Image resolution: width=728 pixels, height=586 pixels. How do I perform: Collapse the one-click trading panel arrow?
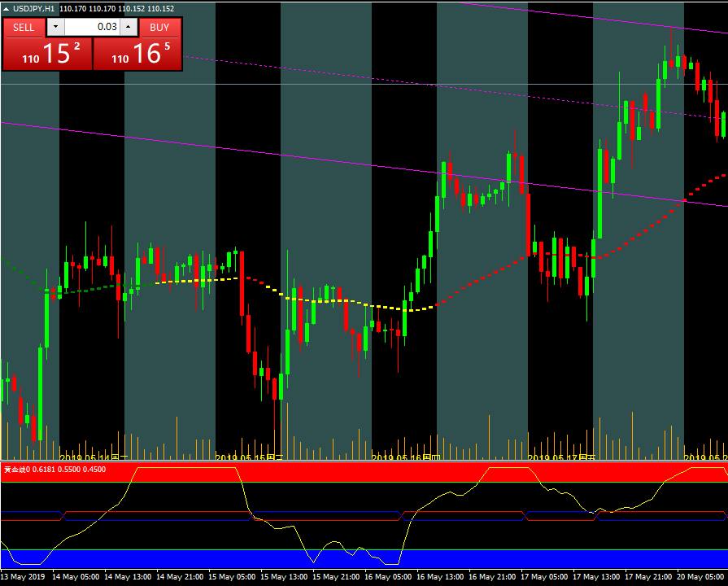(7, 8)
